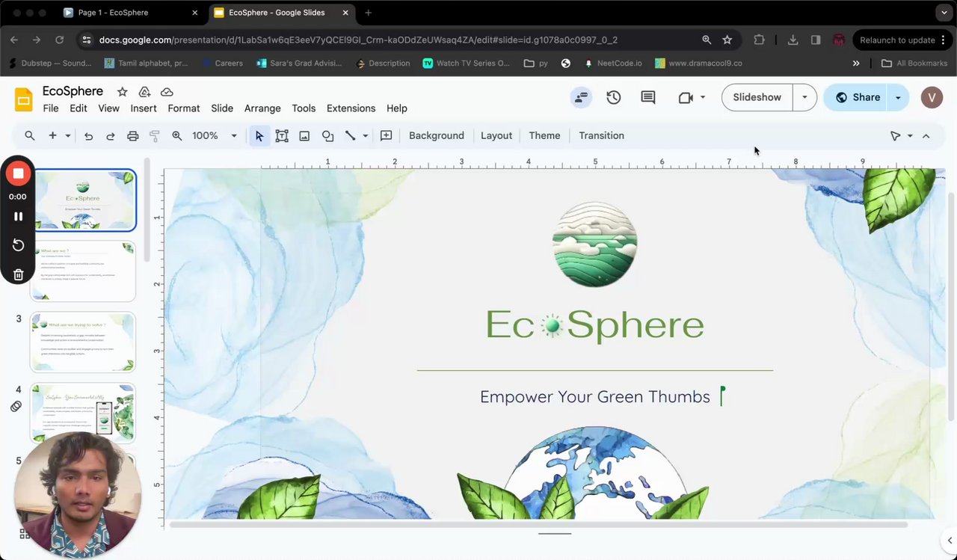
Task: Open the View menu
Action: click(108, 108)
